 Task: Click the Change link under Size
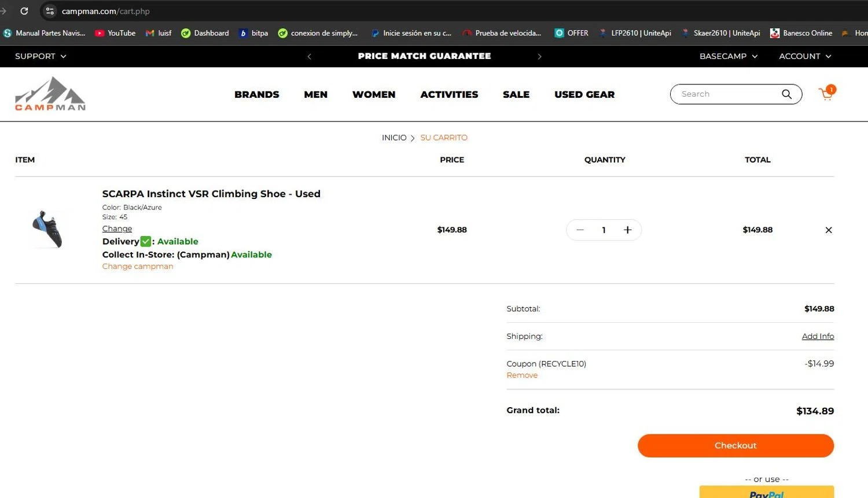tap(117, 228)
